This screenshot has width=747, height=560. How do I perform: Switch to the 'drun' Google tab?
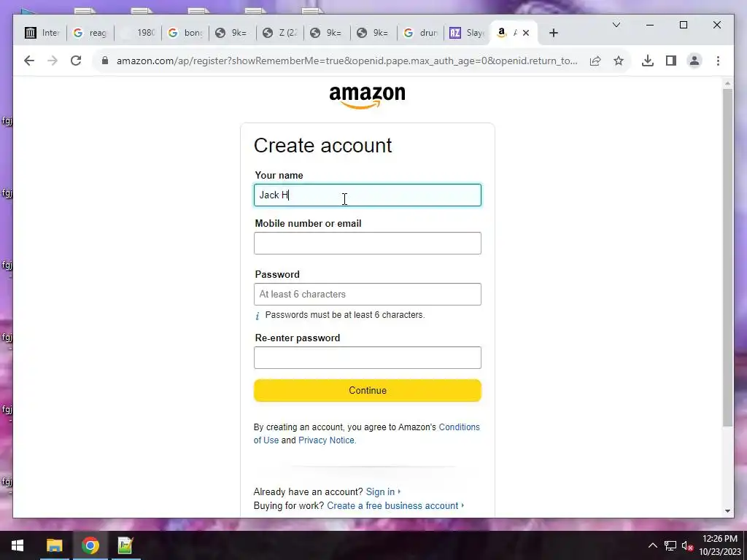[x=420, y=33]
